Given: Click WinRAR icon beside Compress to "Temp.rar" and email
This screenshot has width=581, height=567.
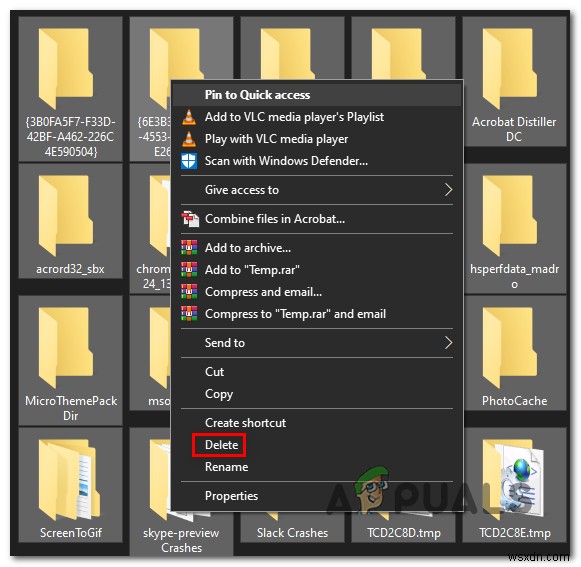Looking at the screenshot, I should pyautogui.click(x=189, y=314).
